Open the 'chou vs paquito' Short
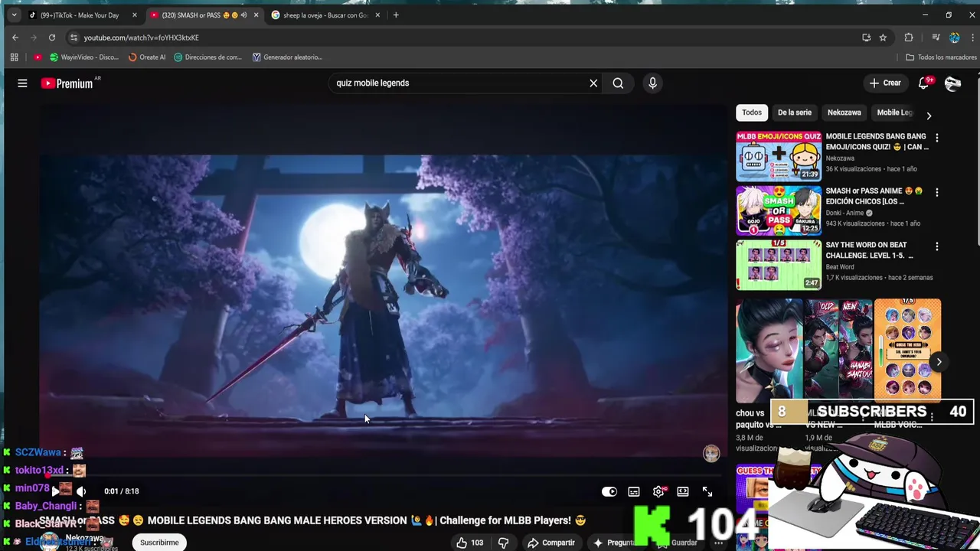The width and height of the screenshot is (980, 551). point(769,350)
